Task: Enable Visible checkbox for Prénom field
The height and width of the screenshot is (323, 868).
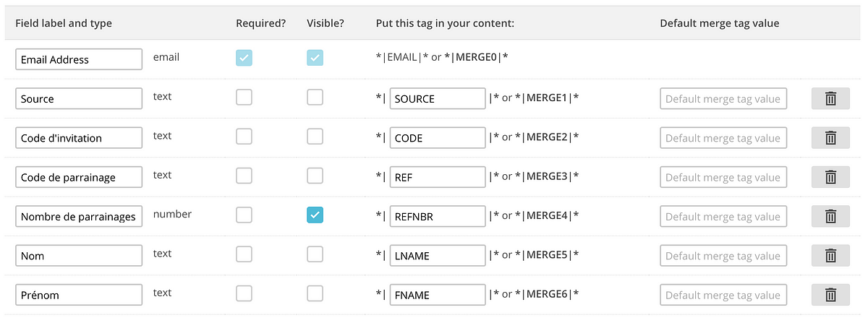Action: [x=315, y=293]
